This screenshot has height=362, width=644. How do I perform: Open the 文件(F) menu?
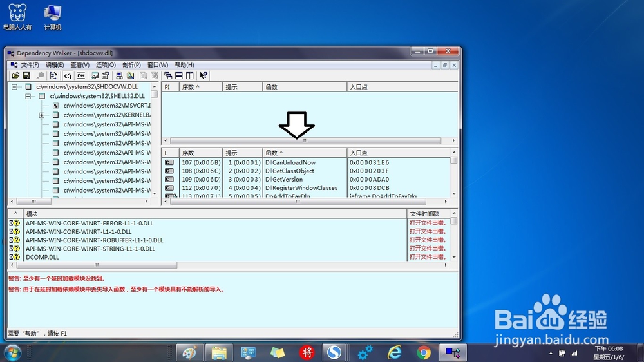[30, 65]
